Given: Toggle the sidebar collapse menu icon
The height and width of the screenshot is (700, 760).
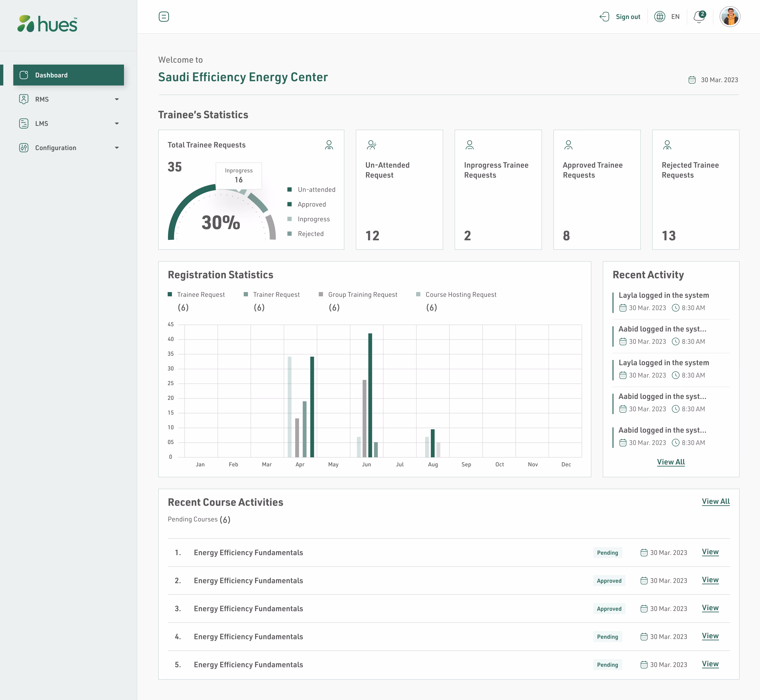Looking at the screenshot, I should pos(164,17).
